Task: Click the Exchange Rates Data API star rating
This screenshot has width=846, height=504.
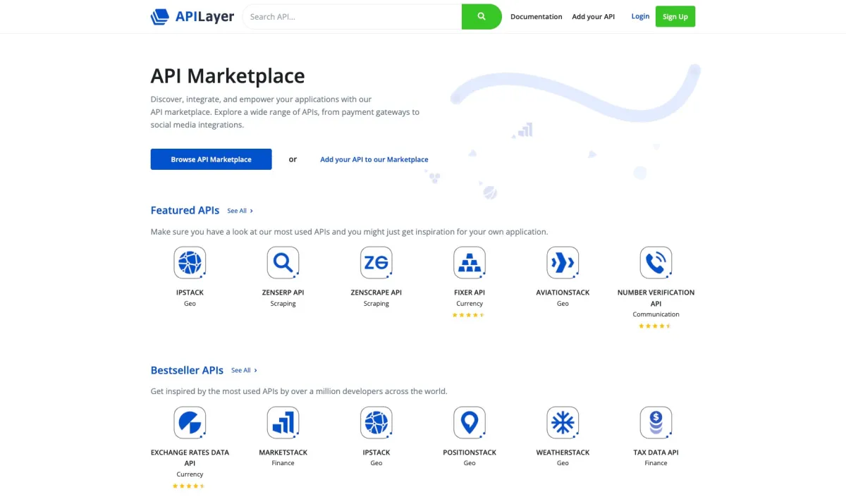Action: [189, 486]
